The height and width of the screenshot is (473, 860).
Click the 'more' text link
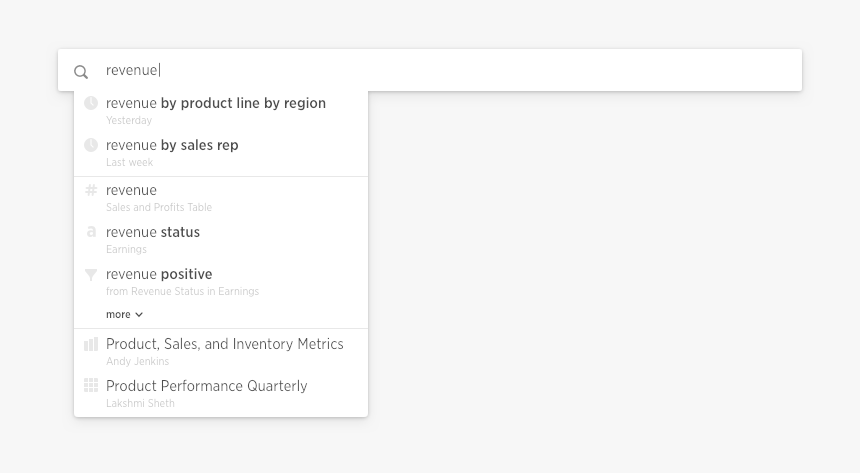118,314
